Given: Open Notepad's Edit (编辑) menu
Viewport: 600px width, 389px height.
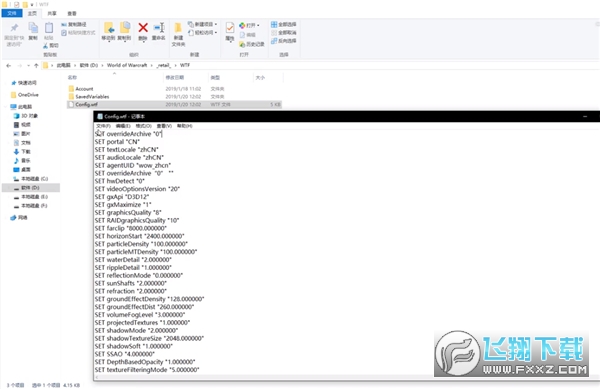Looking at the screenshot, I should click(x=123, y=126).
